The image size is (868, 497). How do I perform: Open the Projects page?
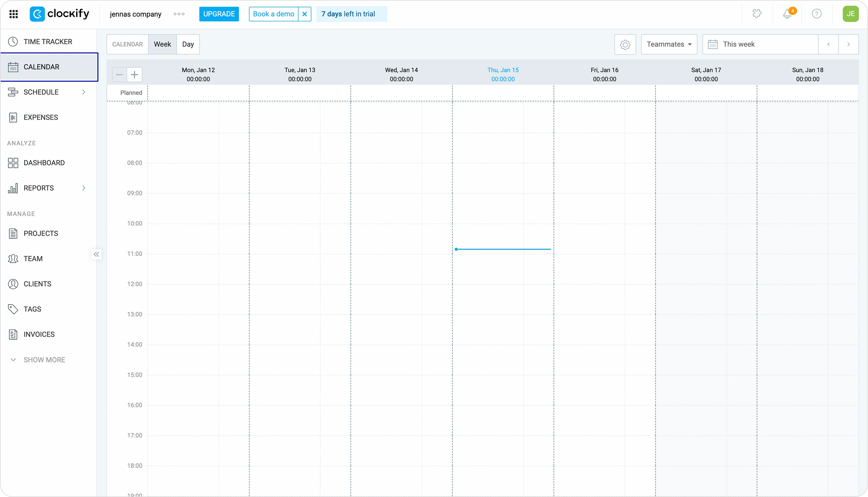tap(41, 233)
